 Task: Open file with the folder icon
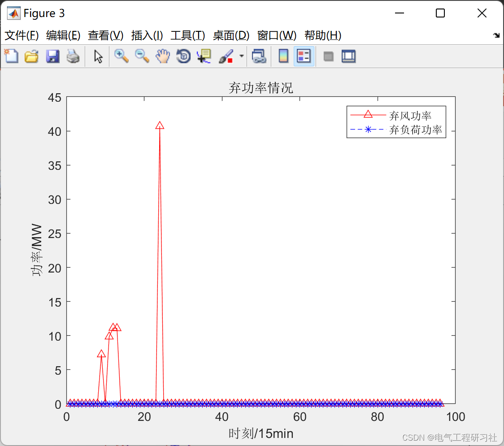32,56
